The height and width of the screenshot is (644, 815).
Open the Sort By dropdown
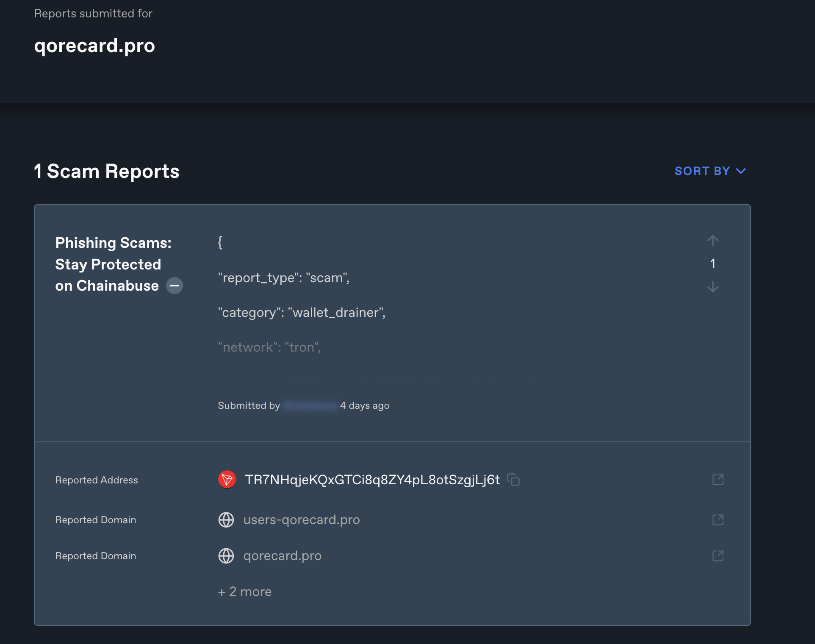(710, 171)
